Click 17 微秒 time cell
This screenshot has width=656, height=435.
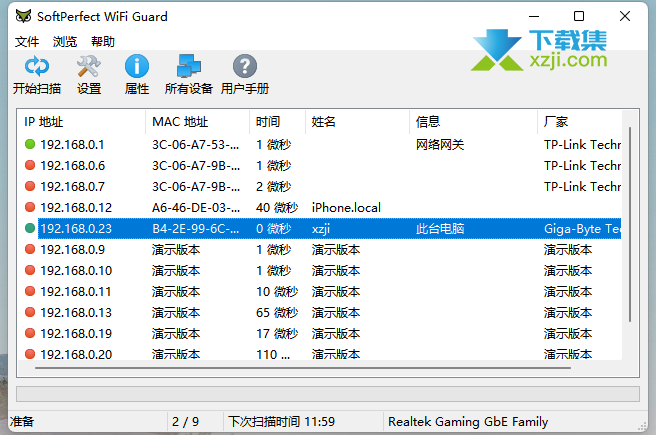click(x=277, y=333)
